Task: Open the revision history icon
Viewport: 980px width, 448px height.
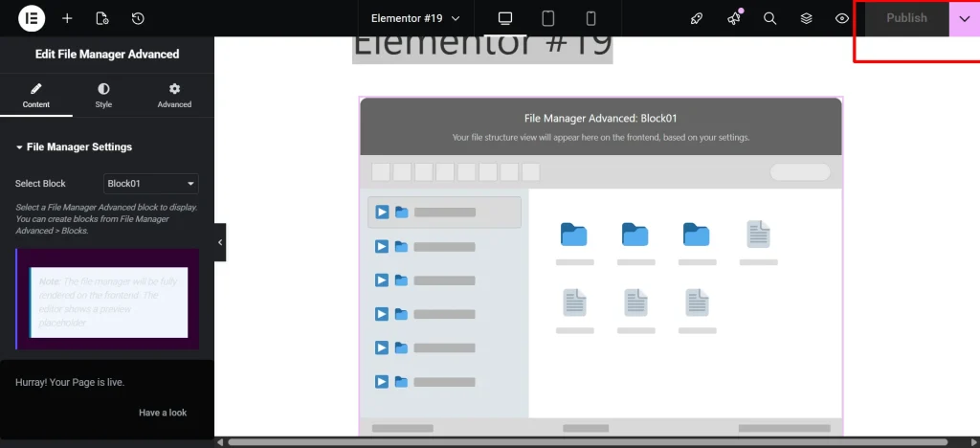Action: pyautogui.click(x=138, y=19)
